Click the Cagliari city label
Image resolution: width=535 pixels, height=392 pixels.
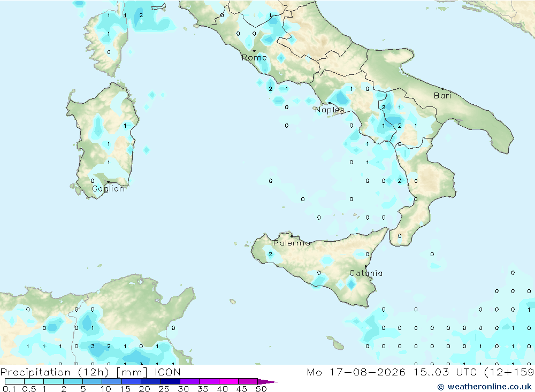[109, 189]
